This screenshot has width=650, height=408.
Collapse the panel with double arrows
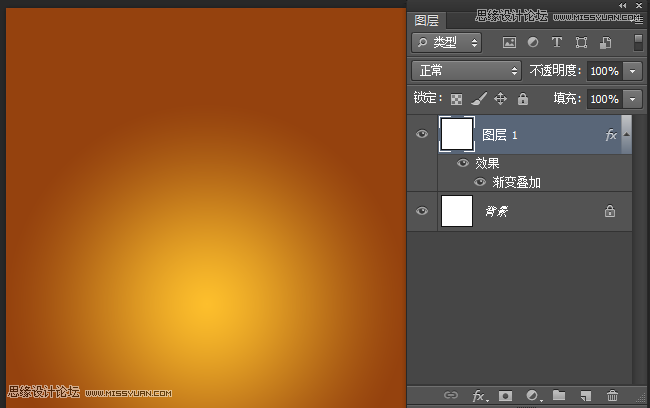point(623,5)
